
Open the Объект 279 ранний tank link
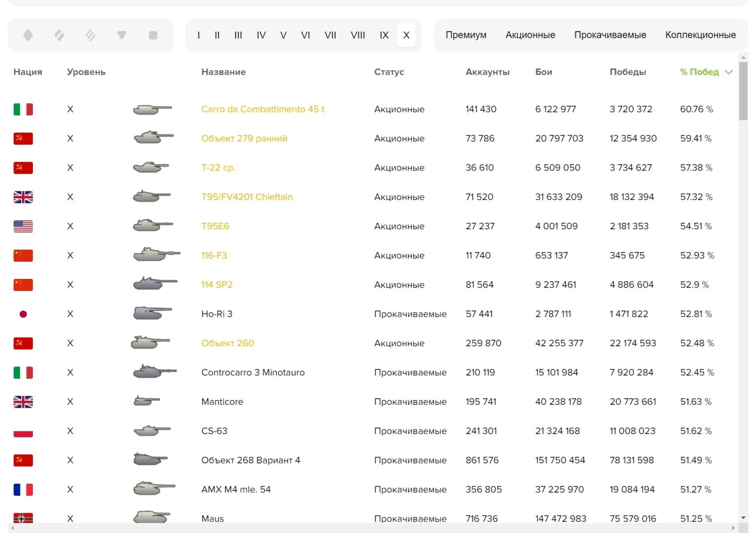coord(244,139)
